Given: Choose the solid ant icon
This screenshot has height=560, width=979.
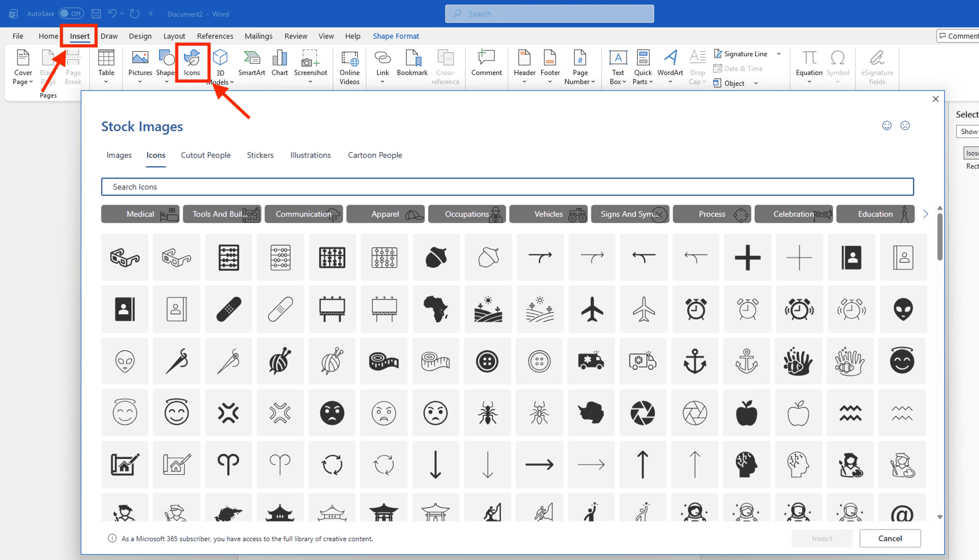Looking at the screenshot, I should [x=487, y=412].
